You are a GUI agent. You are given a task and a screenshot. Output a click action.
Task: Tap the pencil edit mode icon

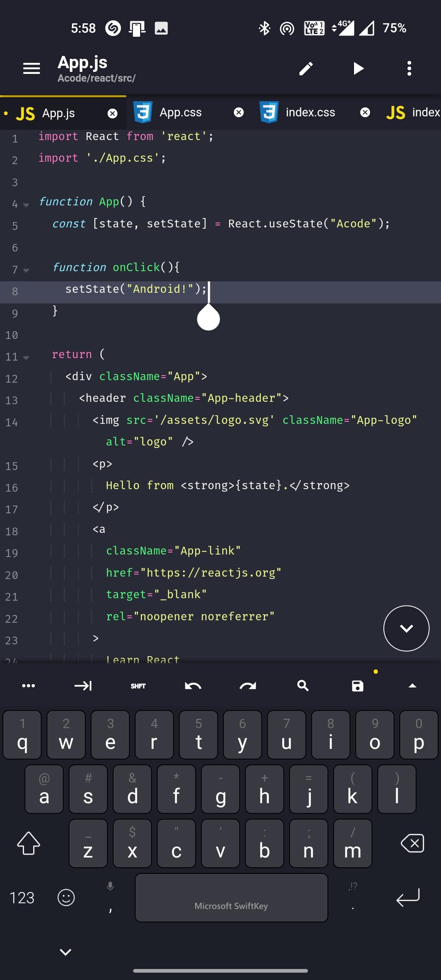pos(306,69)
